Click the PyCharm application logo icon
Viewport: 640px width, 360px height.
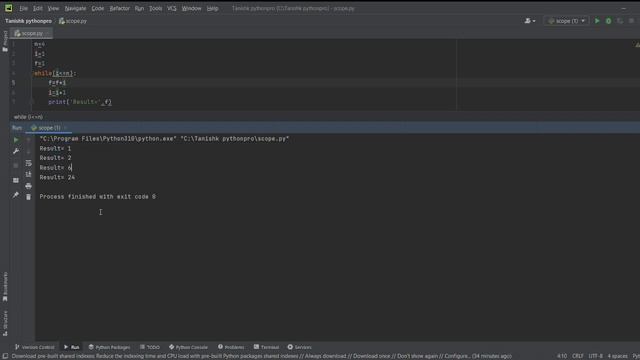(x=8, y=8)
